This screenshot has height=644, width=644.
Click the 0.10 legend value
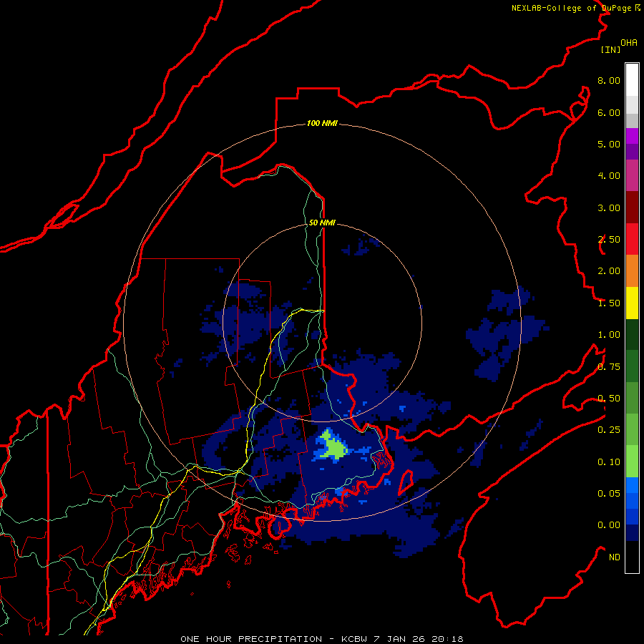pyautogui.click(x=609, y=462)
